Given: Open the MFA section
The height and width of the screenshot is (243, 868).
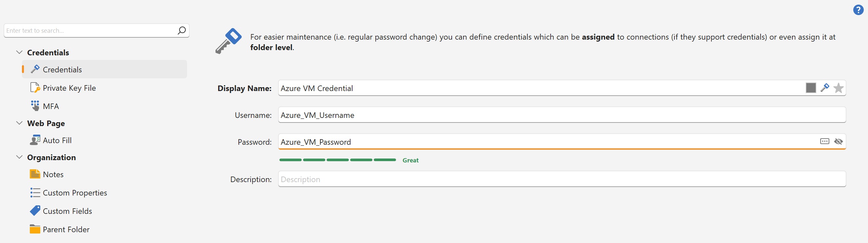Looking at the screenshot, I should point(50,106).
